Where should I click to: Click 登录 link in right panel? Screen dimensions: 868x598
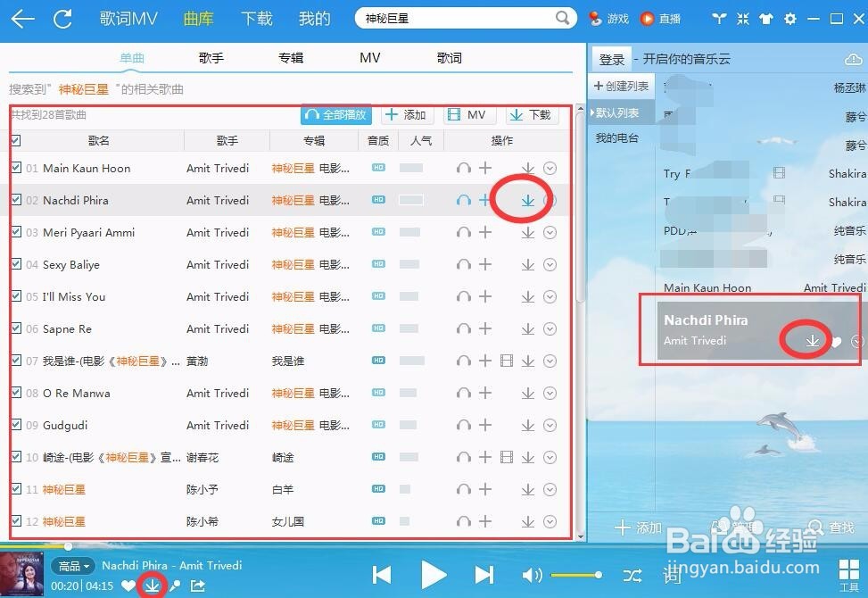coord(612,59)
